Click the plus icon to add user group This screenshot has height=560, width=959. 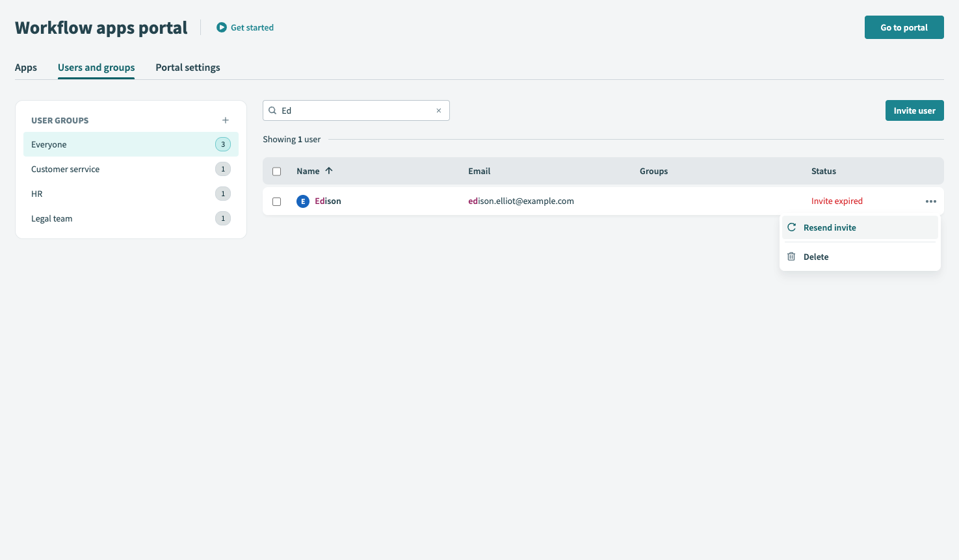226,120
